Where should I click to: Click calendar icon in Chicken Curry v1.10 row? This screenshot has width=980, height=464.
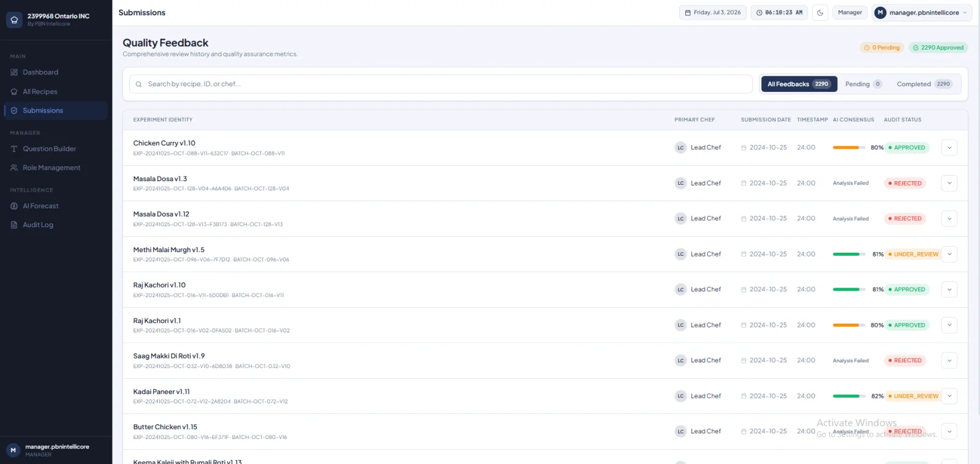(744, 148)
